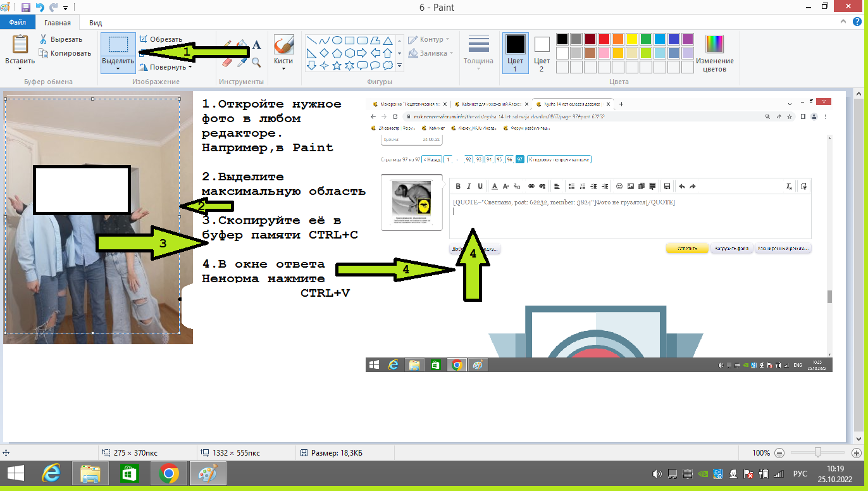Open Paint help with the question mark icon
Screen dimensions: 868x491
[859, 22]
